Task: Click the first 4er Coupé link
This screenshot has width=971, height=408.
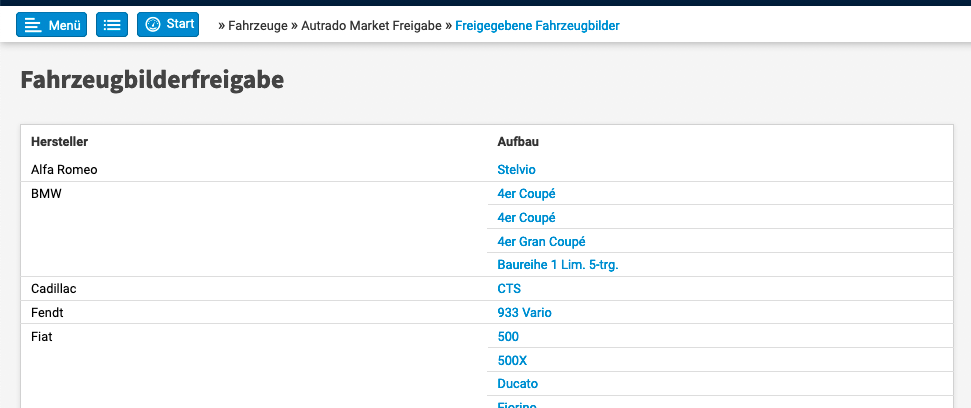Action: click(526, 194)
